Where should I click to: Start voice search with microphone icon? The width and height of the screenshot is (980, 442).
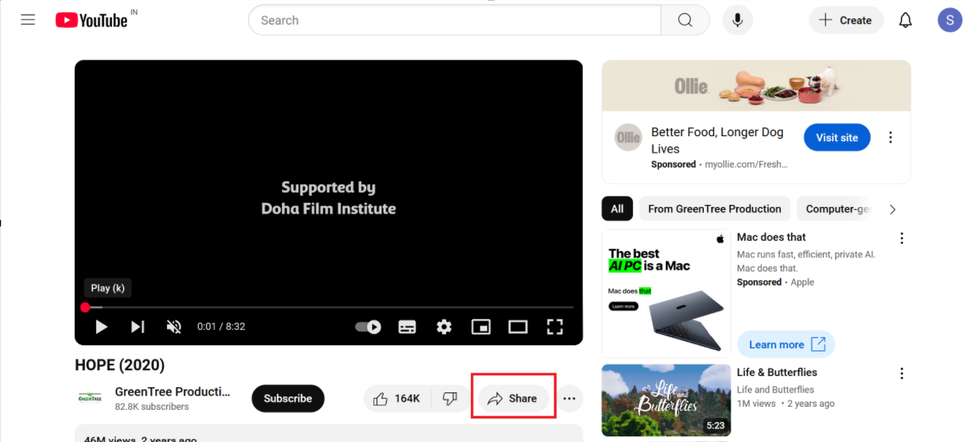click(737, 20)
